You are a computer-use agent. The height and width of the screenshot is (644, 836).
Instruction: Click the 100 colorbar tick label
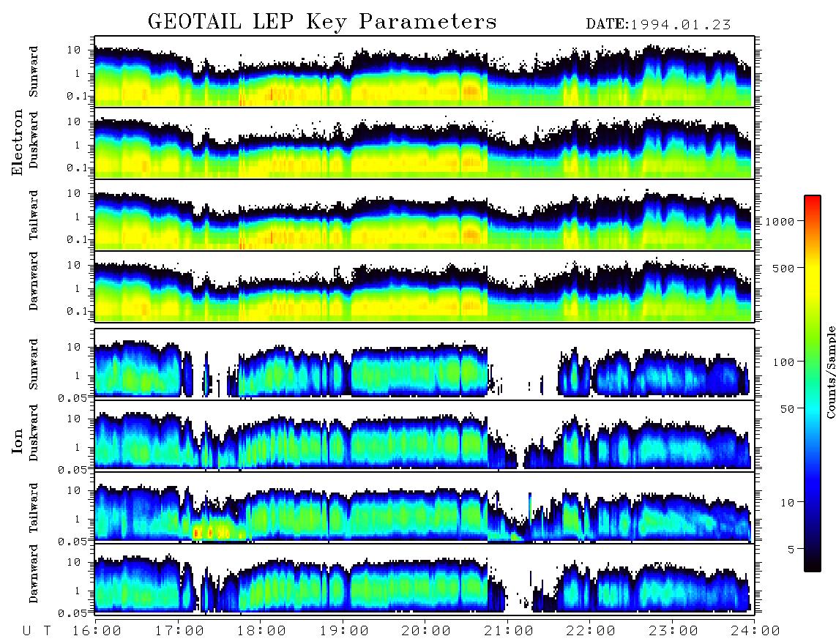(784, 362)
